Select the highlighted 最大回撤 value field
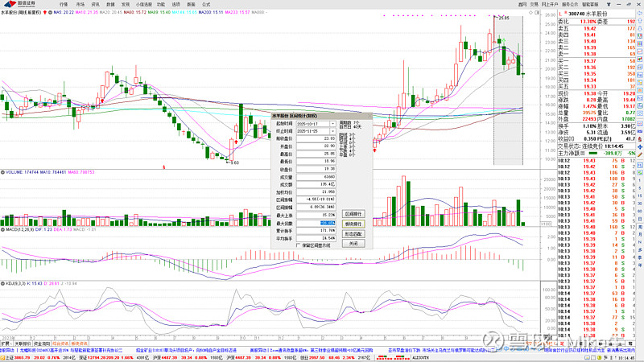644x362 pixels. pyautogui.click(x=316, y=224)
